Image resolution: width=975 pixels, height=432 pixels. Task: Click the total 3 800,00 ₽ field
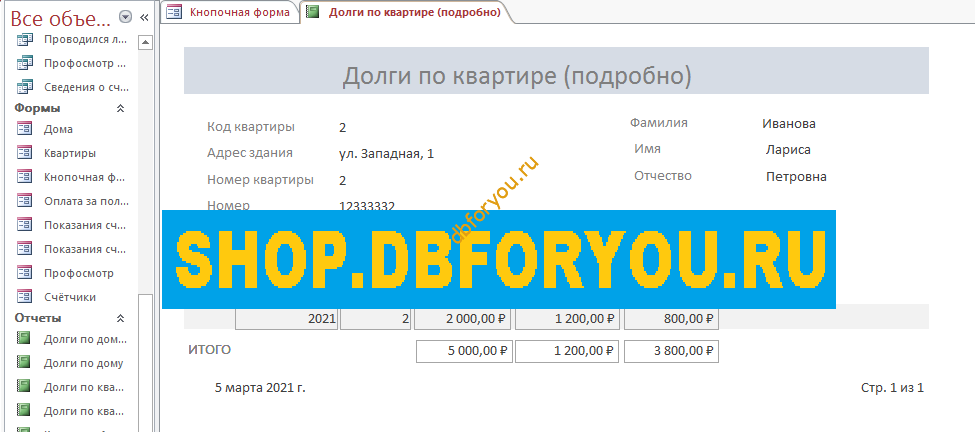[672, 351]
